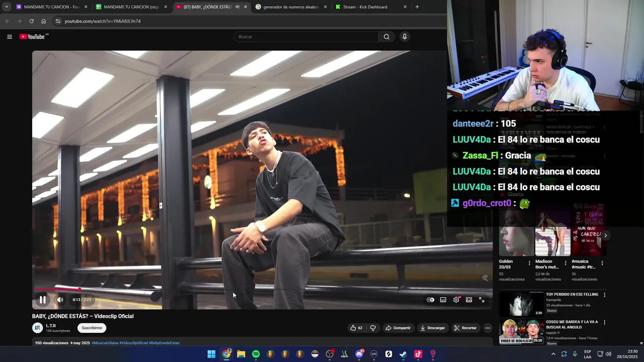Image resolution: width=644 pixels, height=362 pixels.
Task: Open the YouTube hamburger guide menu
Action: [9, 37]
